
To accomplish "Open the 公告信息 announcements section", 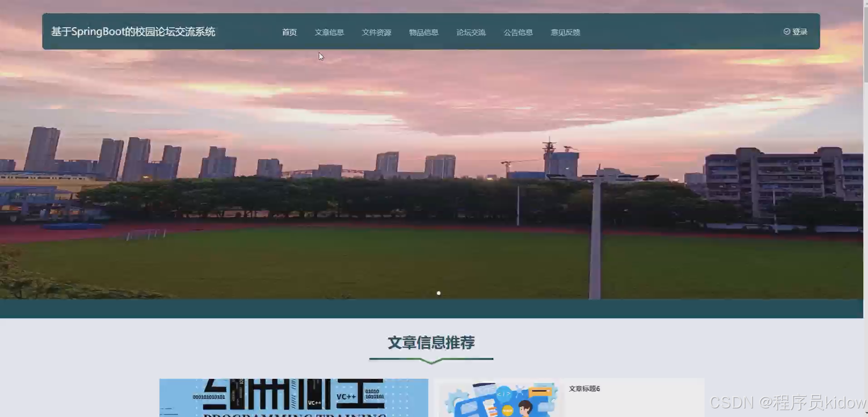I will click(x=518, y=32).
